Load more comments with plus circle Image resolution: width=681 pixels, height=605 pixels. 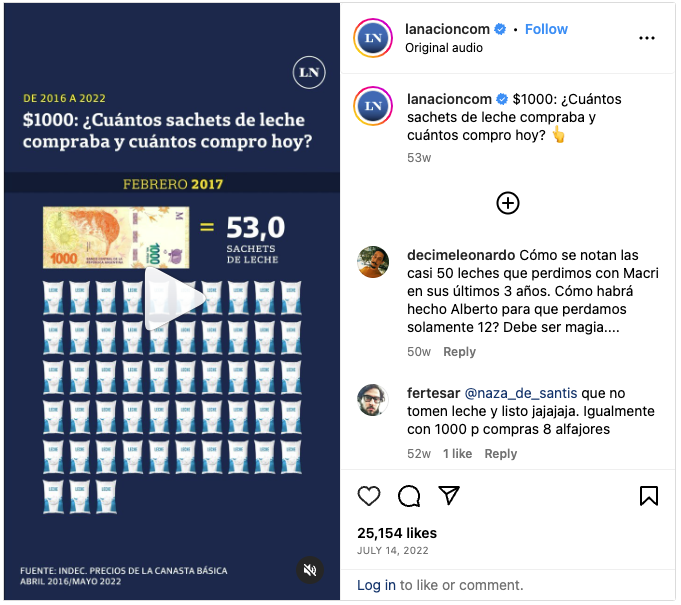tap(508, 203)
